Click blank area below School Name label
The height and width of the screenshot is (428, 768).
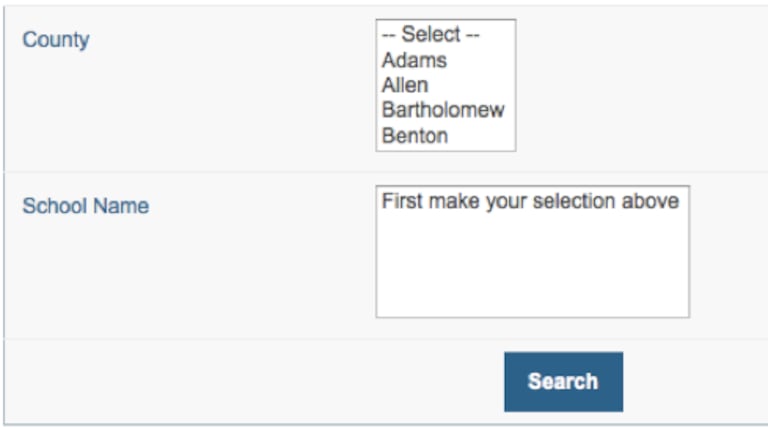(100, 280)
